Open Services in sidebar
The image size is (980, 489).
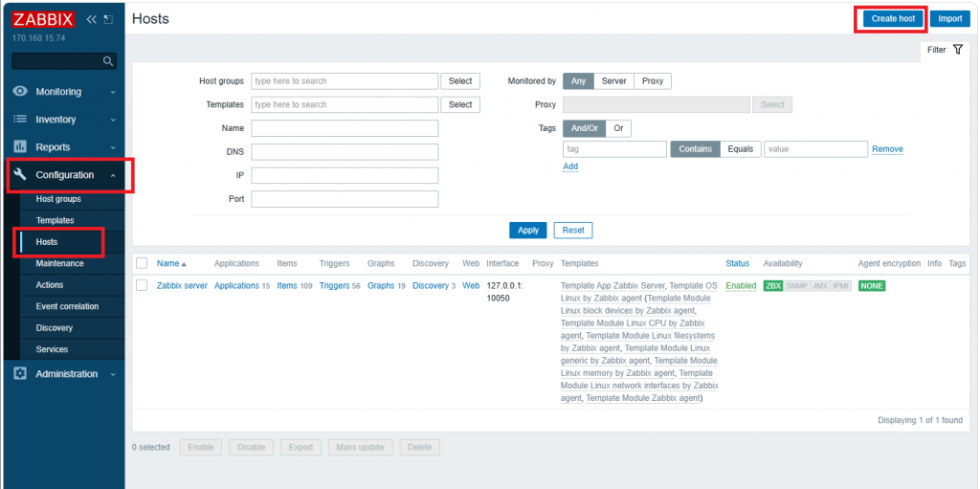tap(52, 349)
